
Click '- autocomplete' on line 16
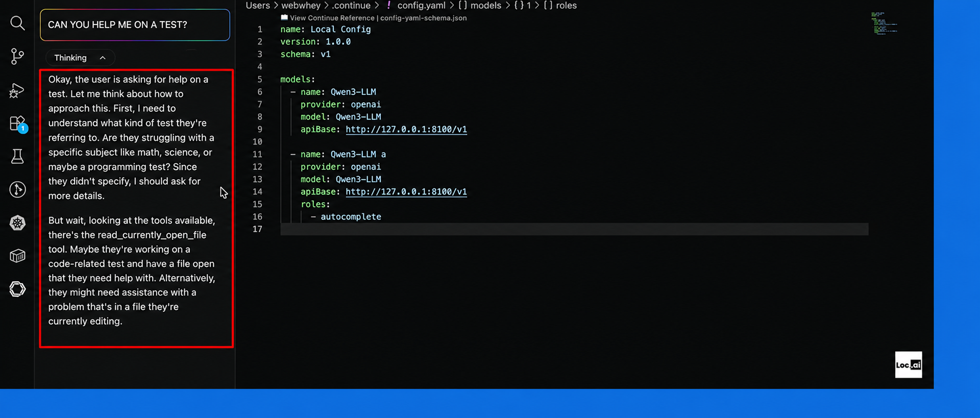click(x=346, y=216)
